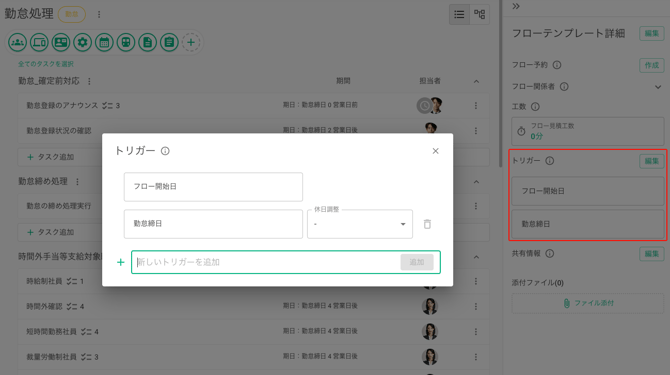Image resolution: width=670 pixels, height=375 pixels.
Task: Open the row menu for 勤怠の締め処理実行
Action: 476,206
